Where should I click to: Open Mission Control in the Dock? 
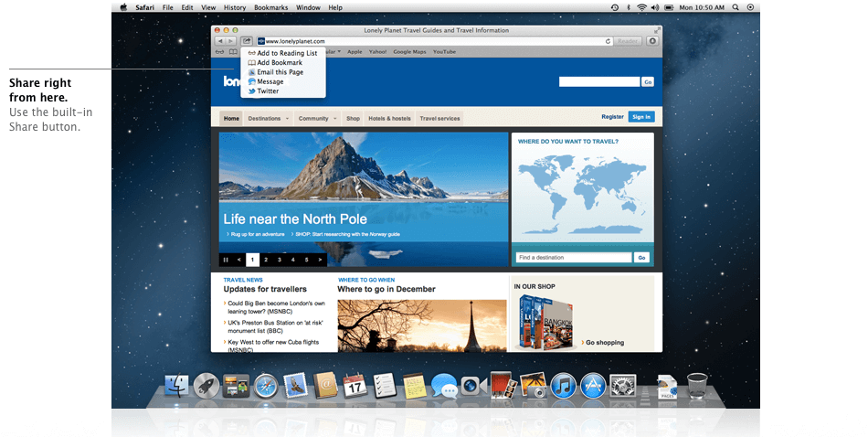pos(236,386)
